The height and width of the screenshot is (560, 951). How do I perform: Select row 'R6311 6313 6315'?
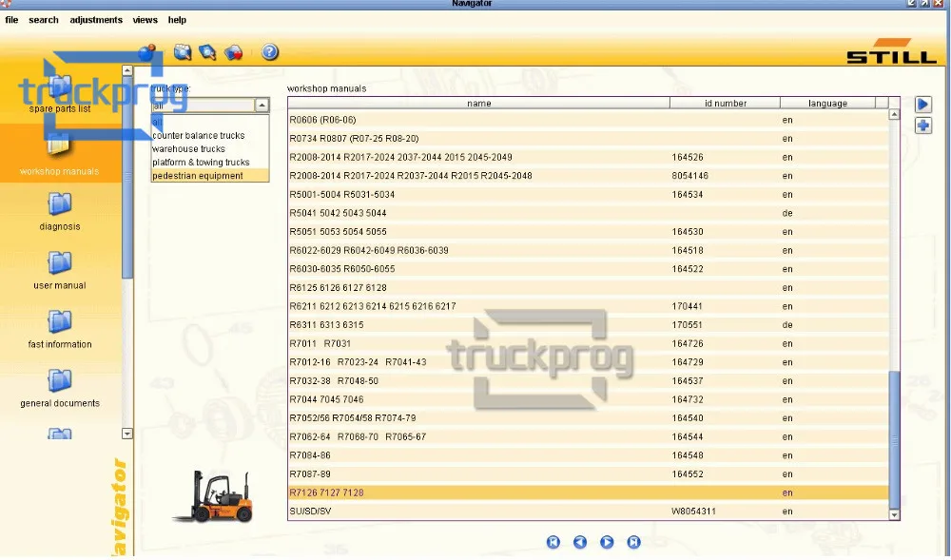click(x=589, y=325)
